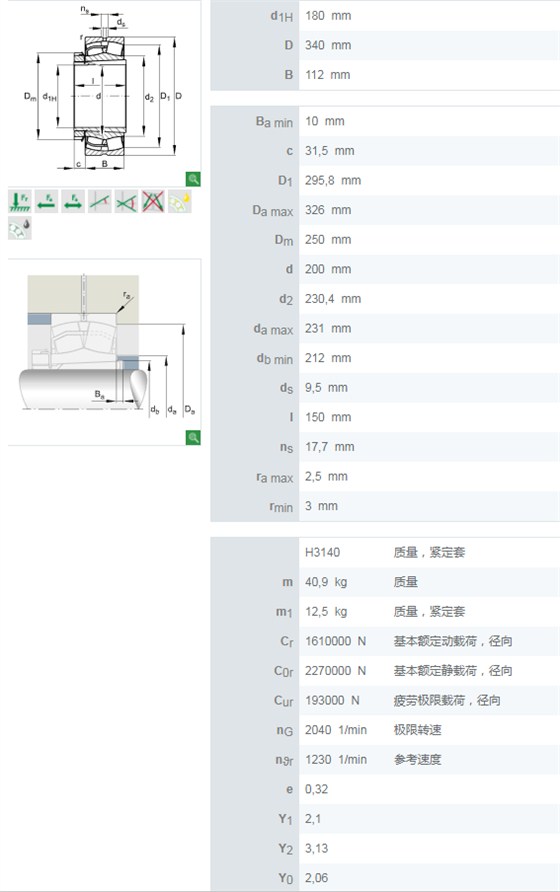Screen dimensions: 560x892
Task: Click the dynamic angular misalignment icon
Action: click(126, 201)
